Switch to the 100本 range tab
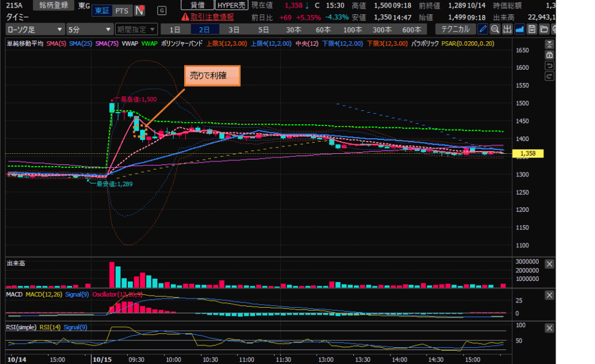Viewport: 595px width, 364px height. coord(352,29)
